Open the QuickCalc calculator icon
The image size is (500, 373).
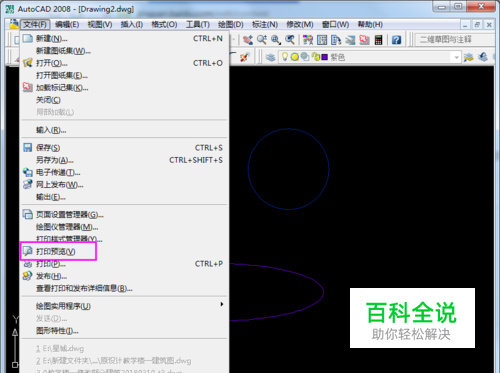[378, 40]
